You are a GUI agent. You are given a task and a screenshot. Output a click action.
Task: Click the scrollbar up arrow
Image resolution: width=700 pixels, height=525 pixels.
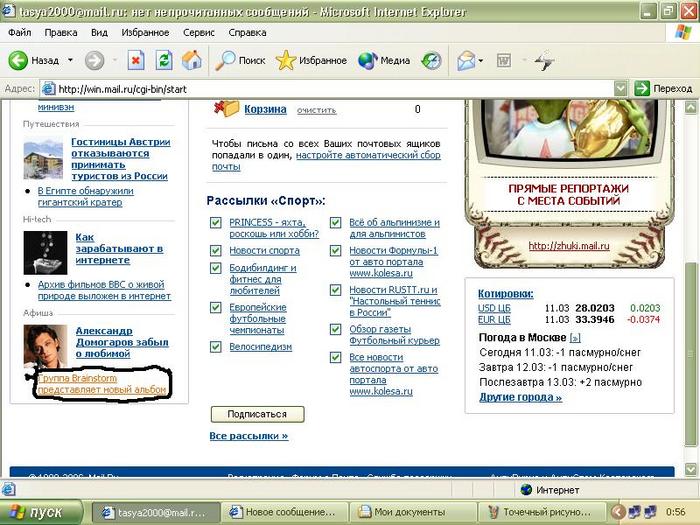click(691, 107)
